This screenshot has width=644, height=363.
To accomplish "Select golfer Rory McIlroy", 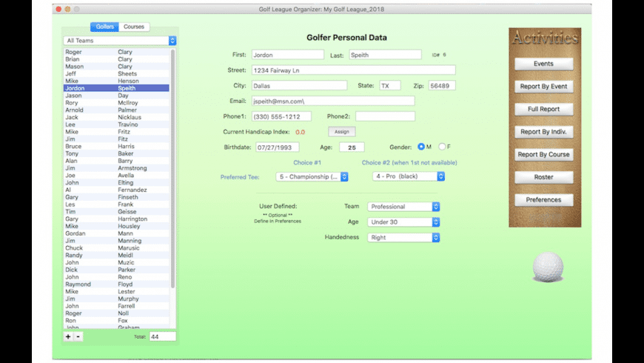I will point(116,103).
